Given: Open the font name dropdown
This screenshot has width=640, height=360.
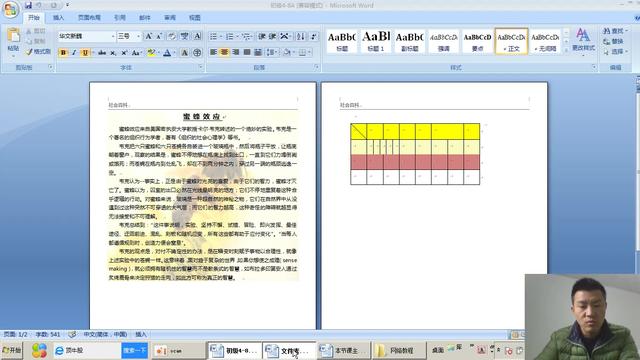Looking at the screenshot, I should pos(113,36).
